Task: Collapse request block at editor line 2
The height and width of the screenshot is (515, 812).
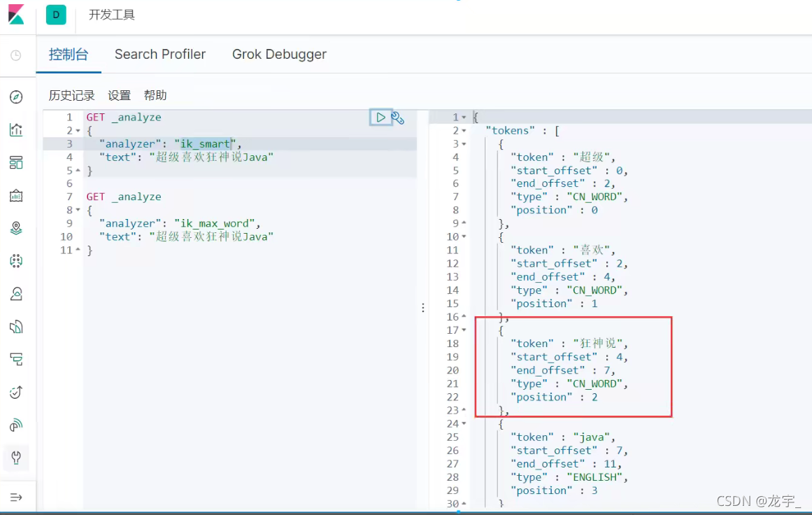Action: [x=78, y=131]
